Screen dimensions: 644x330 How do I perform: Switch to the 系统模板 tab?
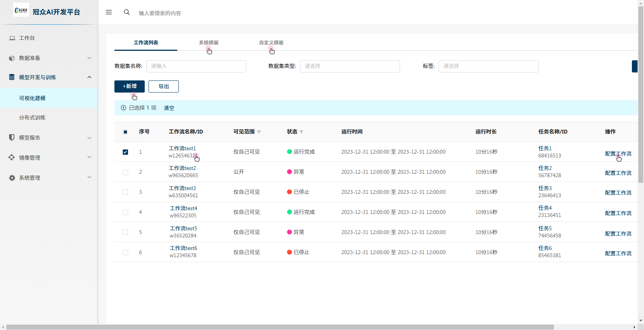tap(209, 42)
